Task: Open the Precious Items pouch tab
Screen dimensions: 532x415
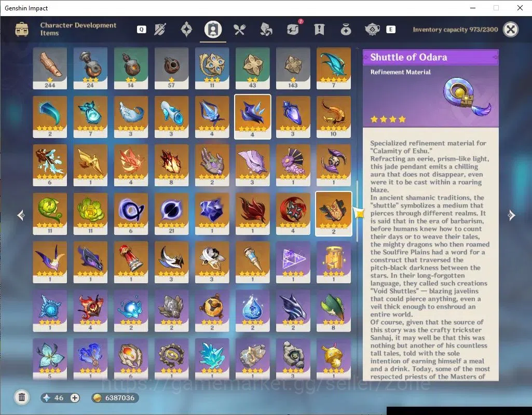Action: pos(346,30)
